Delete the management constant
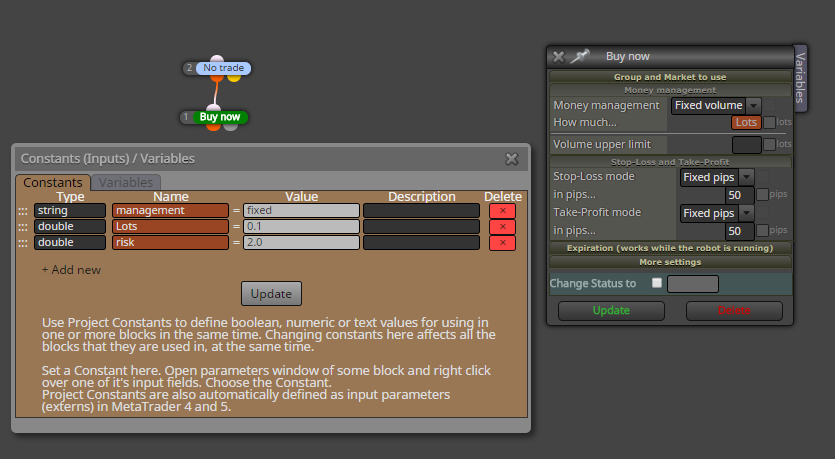 (x=502, y=211)
